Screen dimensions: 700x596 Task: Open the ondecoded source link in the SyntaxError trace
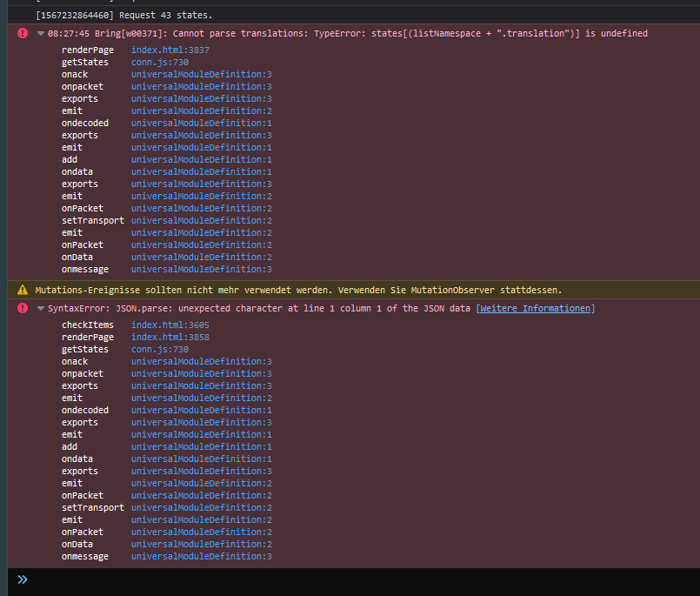click(202, 410)
